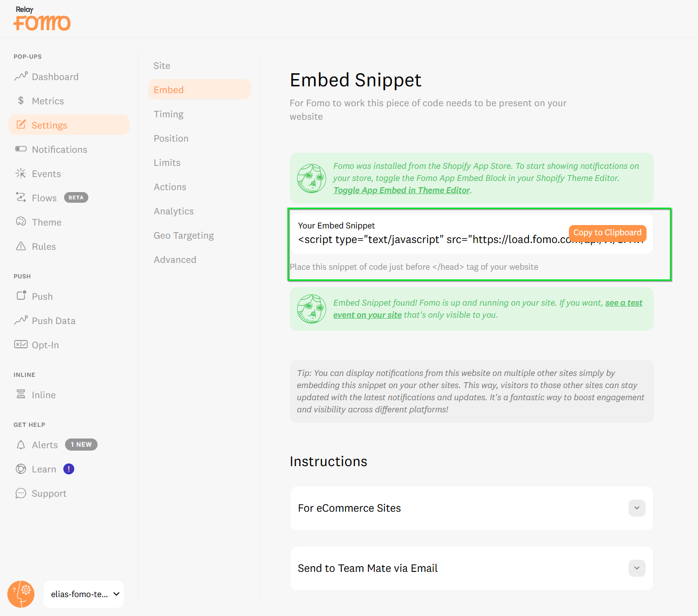Click the orange help avatar with gear
698x616 pixels.
pos(21,594)
